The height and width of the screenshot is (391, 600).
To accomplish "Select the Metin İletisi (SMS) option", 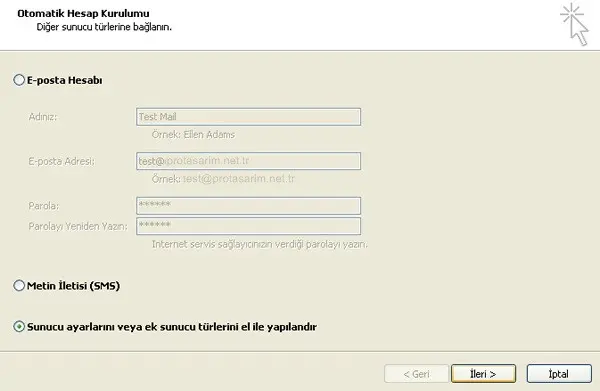I will tap(19, 285).
